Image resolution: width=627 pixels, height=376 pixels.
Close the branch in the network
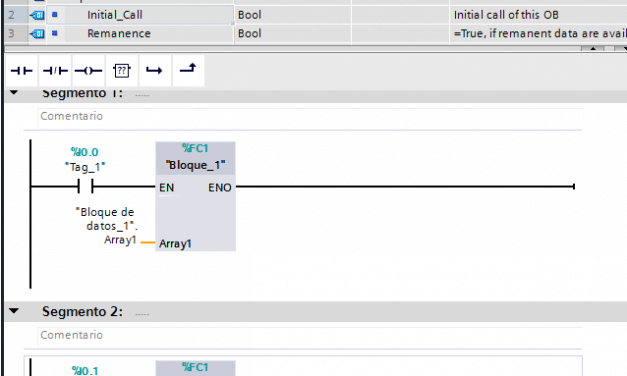[188, 70]
